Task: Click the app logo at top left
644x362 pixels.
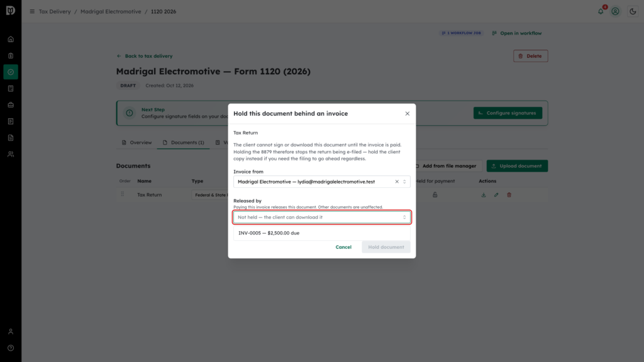Action: tap(11, 11)
